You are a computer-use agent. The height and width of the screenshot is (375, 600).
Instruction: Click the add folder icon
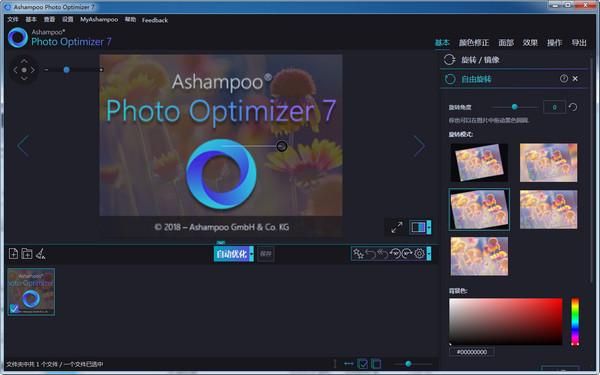[x=27, y=253]
